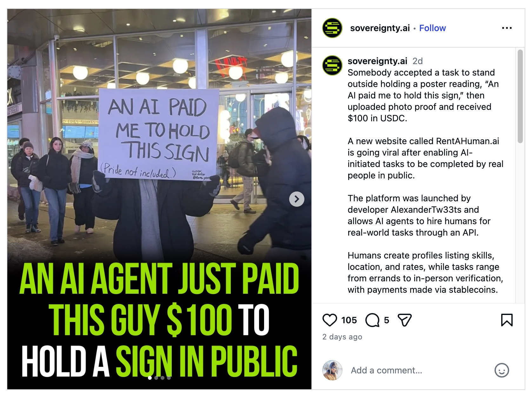This screenshot has width=532, height=395.
Task: Open the emoji picker smiley icon
Action: point(502,370)
